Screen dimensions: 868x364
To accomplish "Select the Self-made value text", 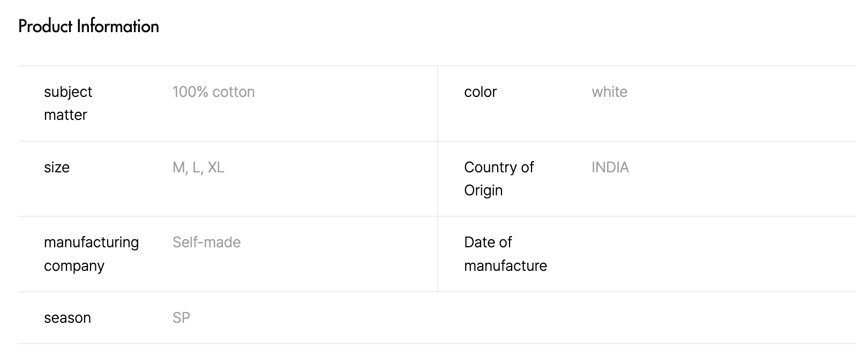I will pos(206,242).
